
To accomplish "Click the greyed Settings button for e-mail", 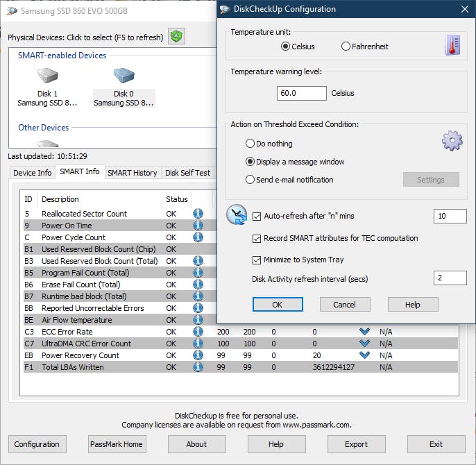I will tap(431, 180).
